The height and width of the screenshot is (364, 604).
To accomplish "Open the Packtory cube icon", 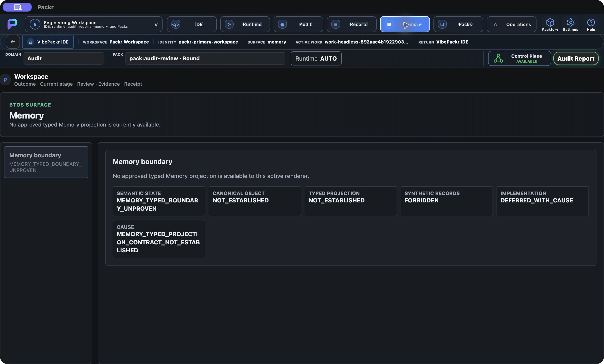I will tap(550, 23).
